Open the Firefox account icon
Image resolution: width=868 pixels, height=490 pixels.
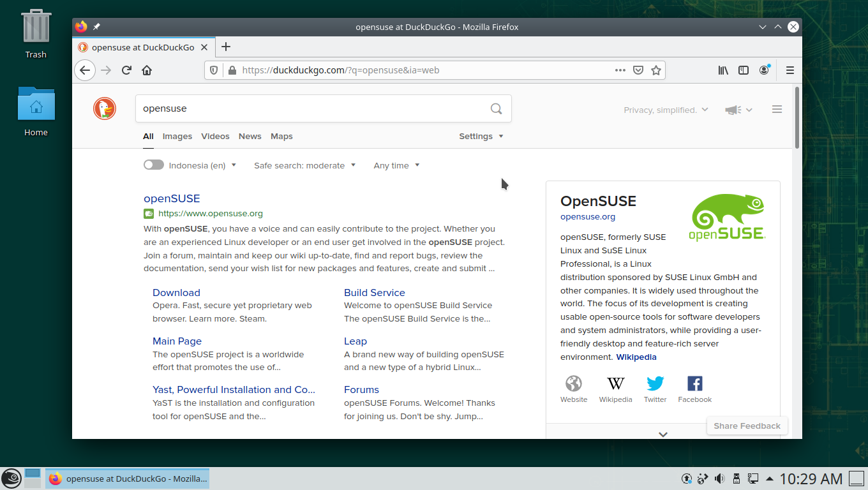764,70
